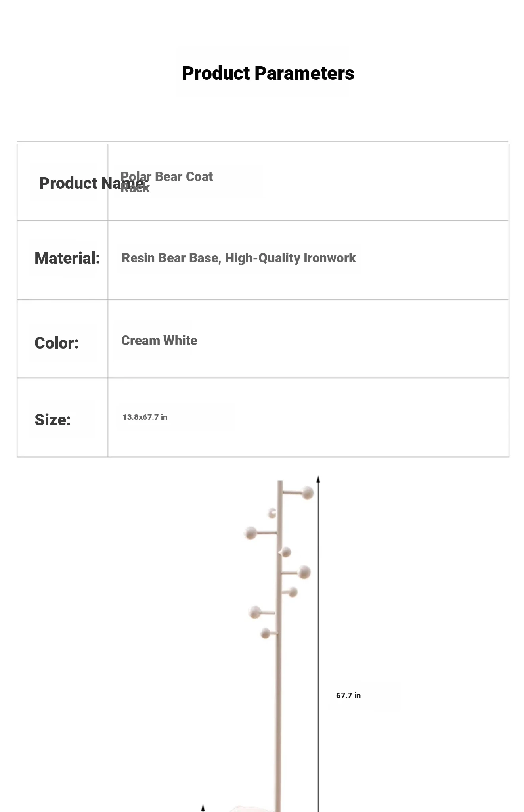Click the topmost hook ball on rack
Screen dimensions: 524x812
click(x=308, y=493)
